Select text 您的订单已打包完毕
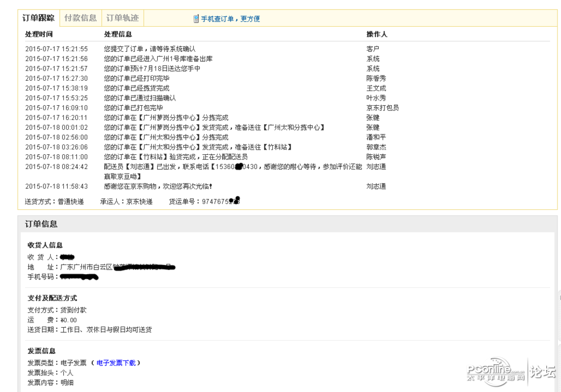Viewport: 561px width, 392px height. click(x=133, y=108)
